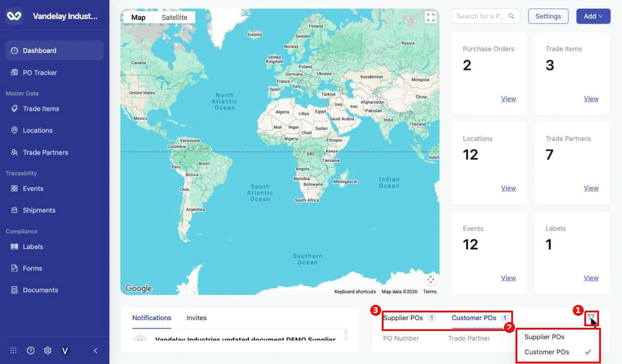Click the notifications panel scrollbar

346,334
